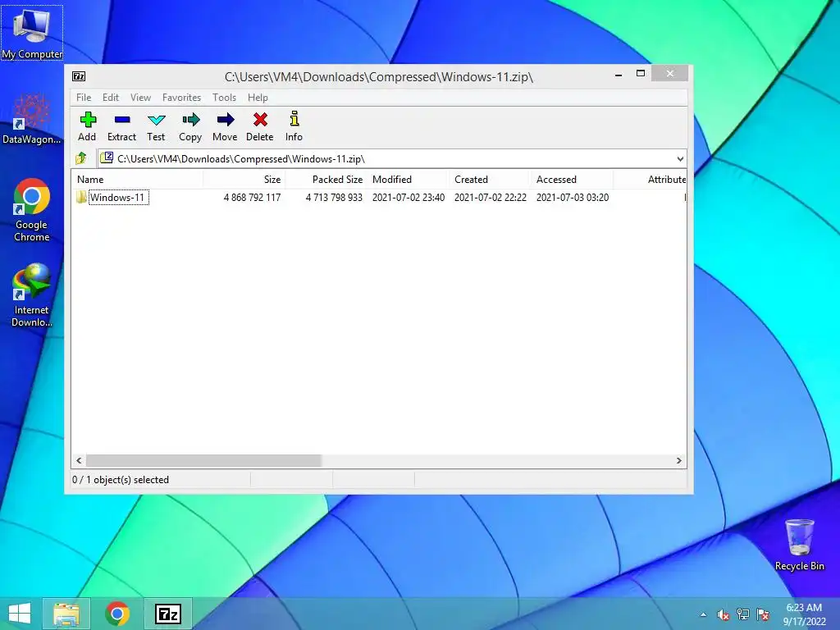Select the DataWagon desktop shortcut
The image size is (840, 630).
[x=32, y=119]
